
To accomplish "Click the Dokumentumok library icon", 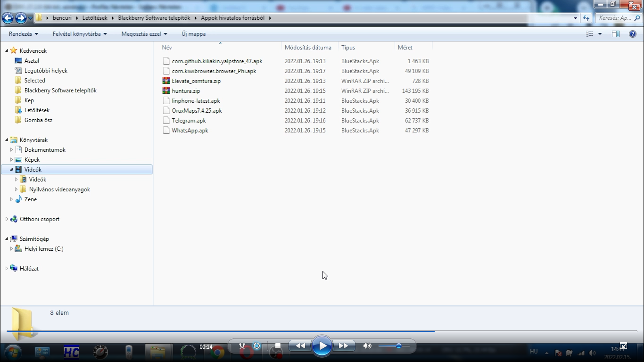I will [18, 150].
